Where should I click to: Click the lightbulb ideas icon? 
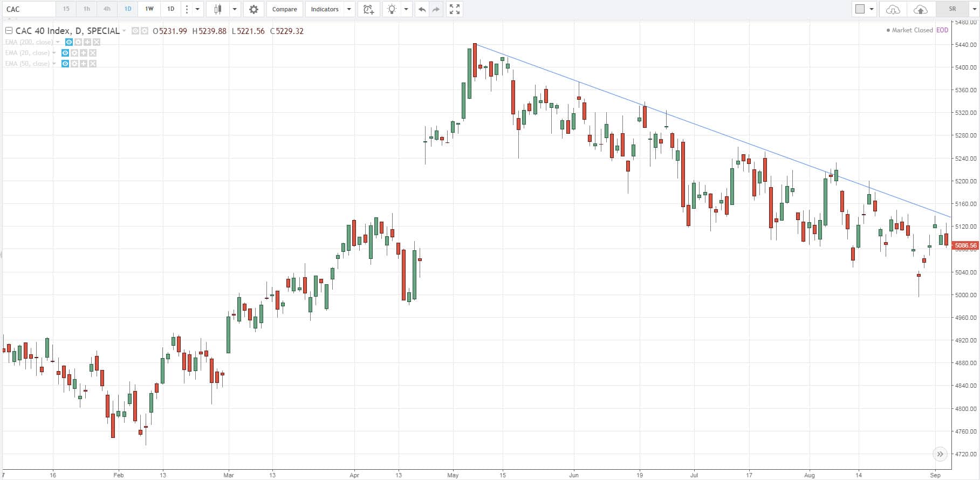pyautogui.click(x=392, y=9)
